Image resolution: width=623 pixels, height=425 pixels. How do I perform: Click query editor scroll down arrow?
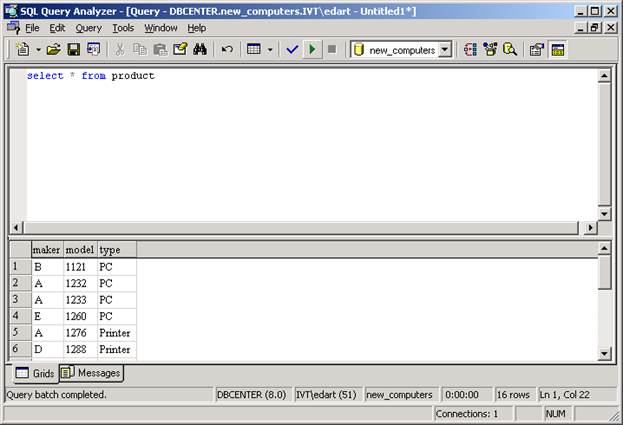604,214
